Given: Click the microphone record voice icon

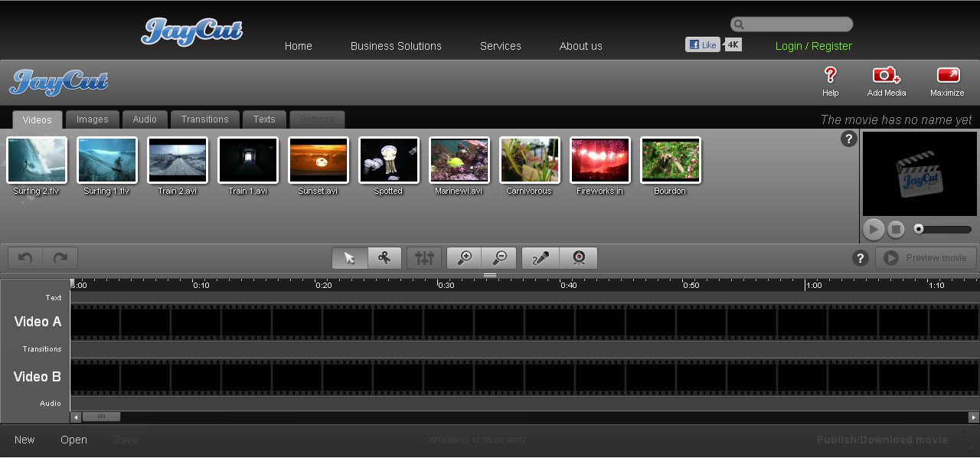Looking at the screenshot, I should click(541, 258).
